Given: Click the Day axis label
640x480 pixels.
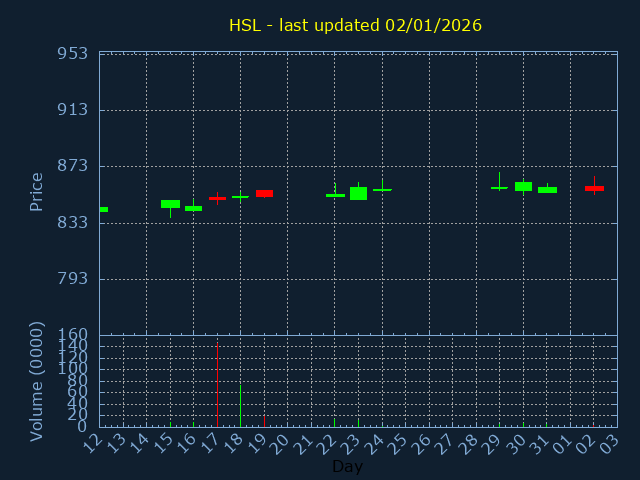Looking at the screenshot, I should 347,466.
